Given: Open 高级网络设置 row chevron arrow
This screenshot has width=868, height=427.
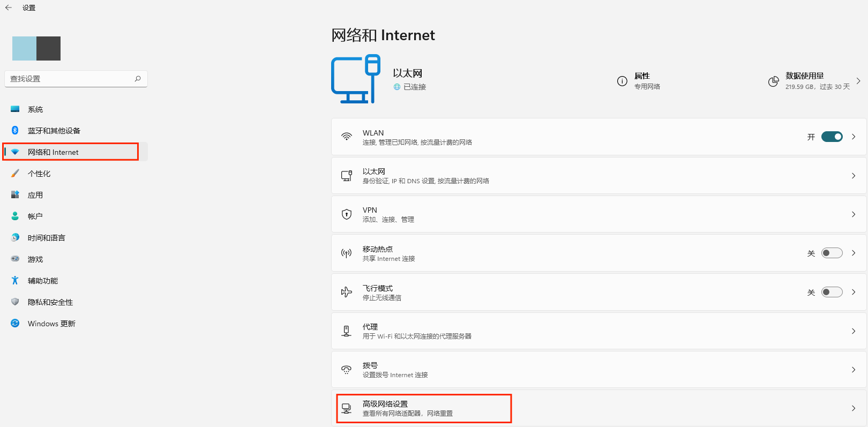Looking at the screenshot, I should coord(854,408).
